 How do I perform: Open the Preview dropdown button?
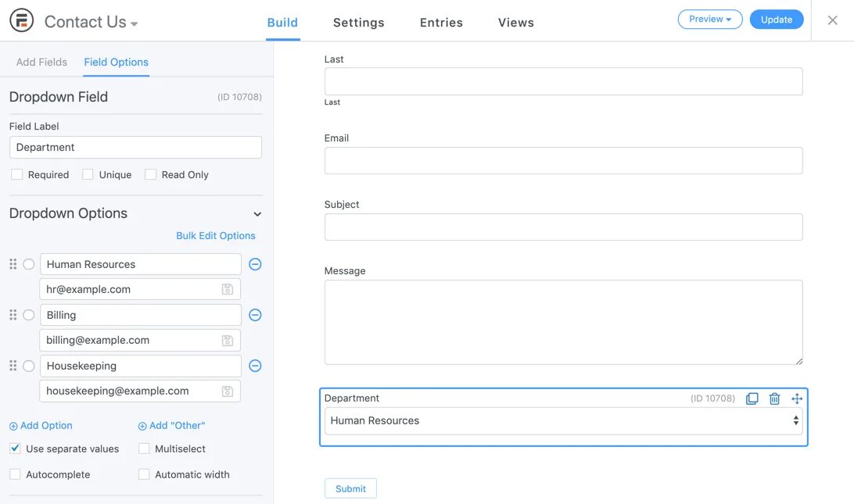coord(709,20)
